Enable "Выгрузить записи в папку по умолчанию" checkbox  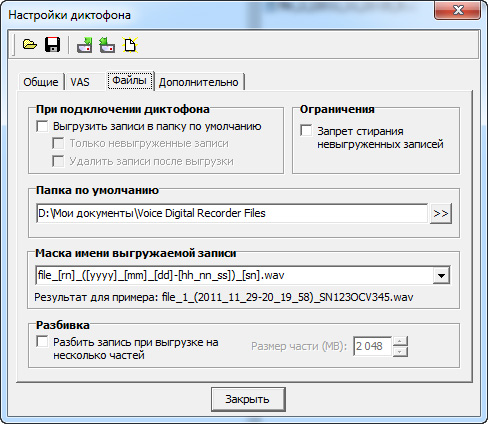[x=42, y=126]
